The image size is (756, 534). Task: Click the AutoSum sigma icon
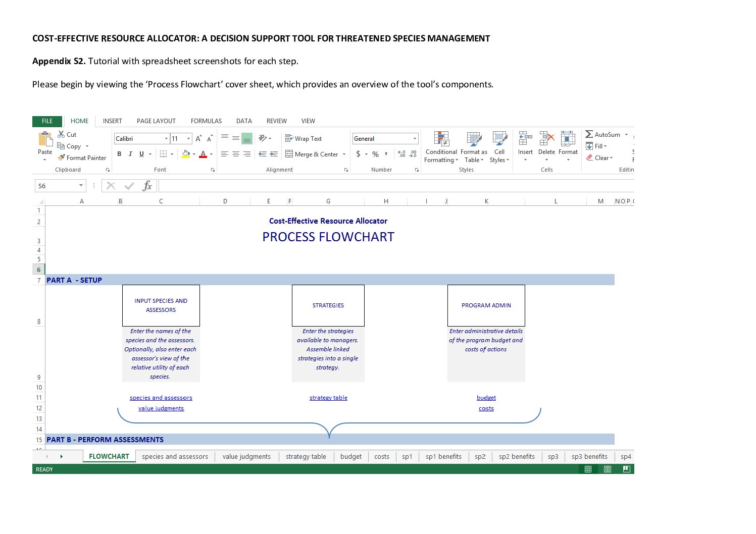589,134
